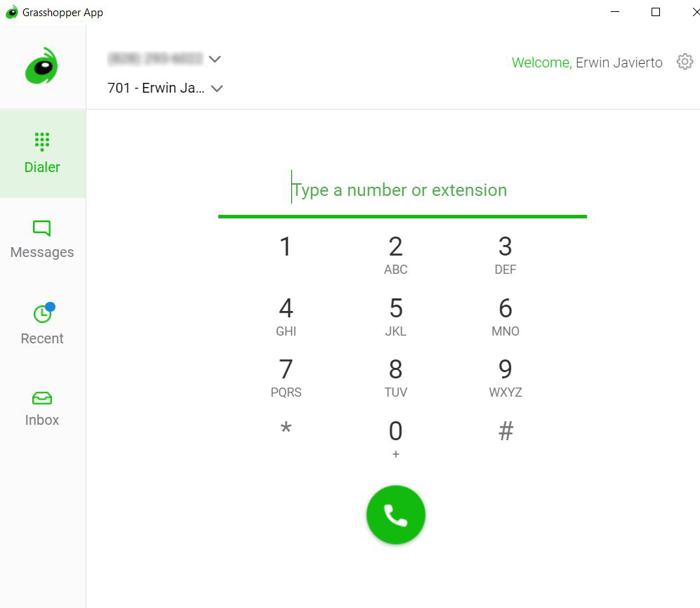Tap the 5 JKL key
Image resolution: width=700 pixels, height=608 pixels.
395,316
